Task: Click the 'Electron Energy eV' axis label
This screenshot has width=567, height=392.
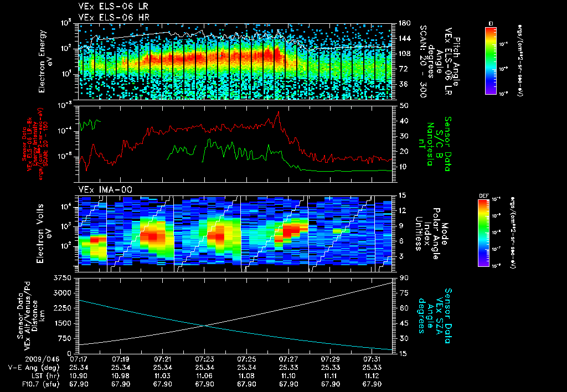Action: tap(45, 61)
